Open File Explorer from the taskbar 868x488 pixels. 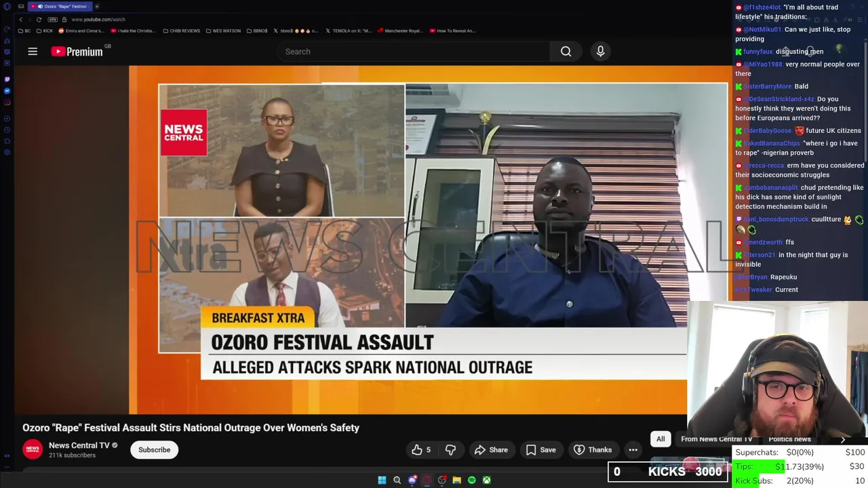click(456, 481)
